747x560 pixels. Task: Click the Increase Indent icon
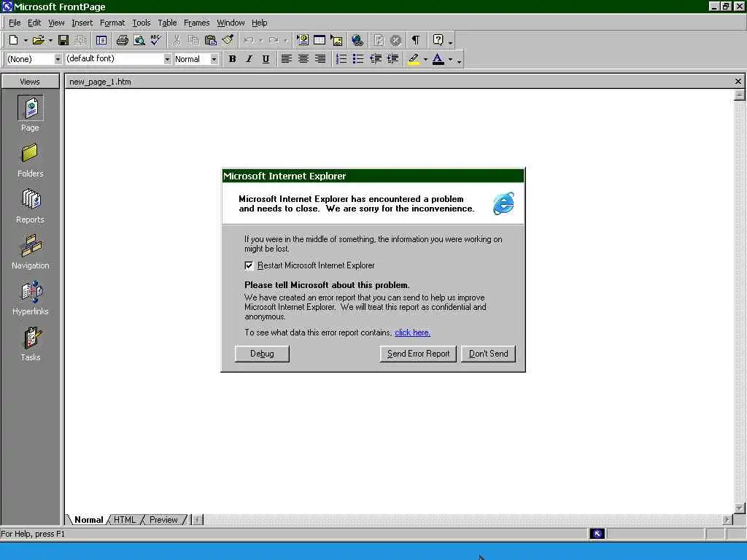coord(392,59)
